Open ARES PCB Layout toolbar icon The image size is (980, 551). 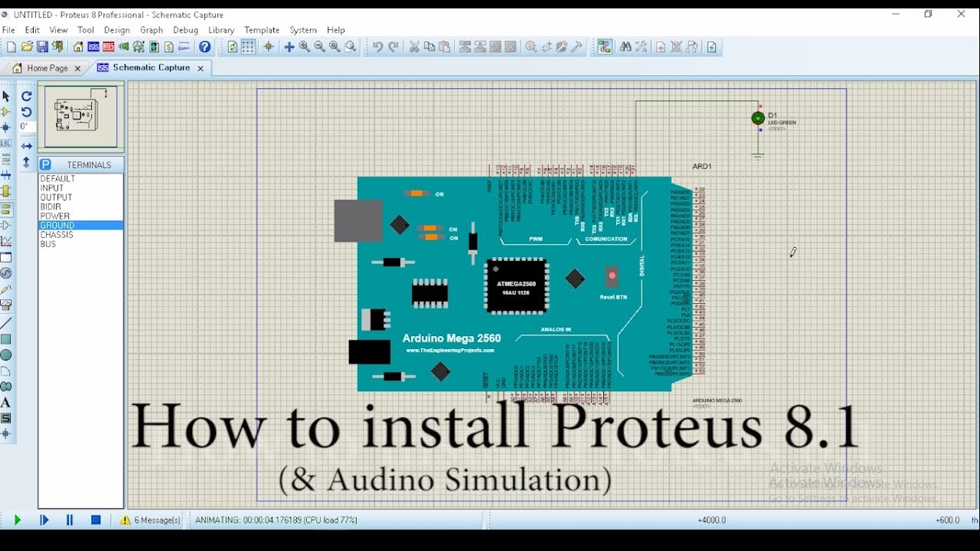click(108, 47)
